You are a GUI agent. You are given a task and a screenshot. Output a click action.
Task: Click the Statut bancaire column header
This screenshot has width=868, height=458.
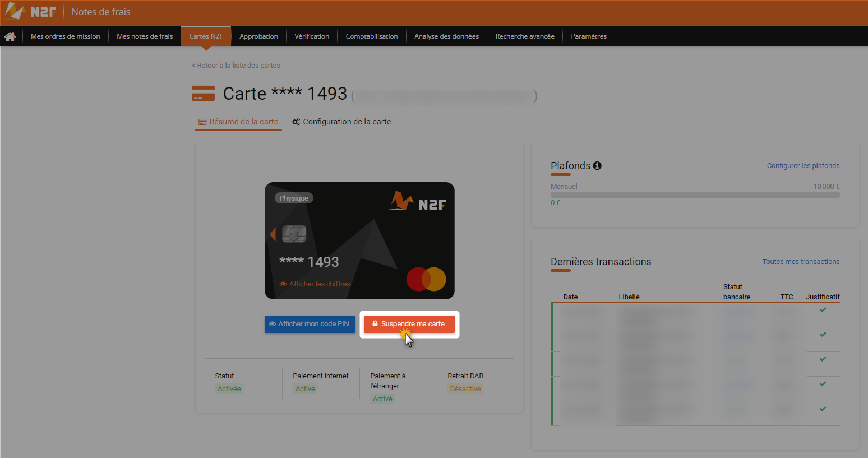(x=737, y=292)
